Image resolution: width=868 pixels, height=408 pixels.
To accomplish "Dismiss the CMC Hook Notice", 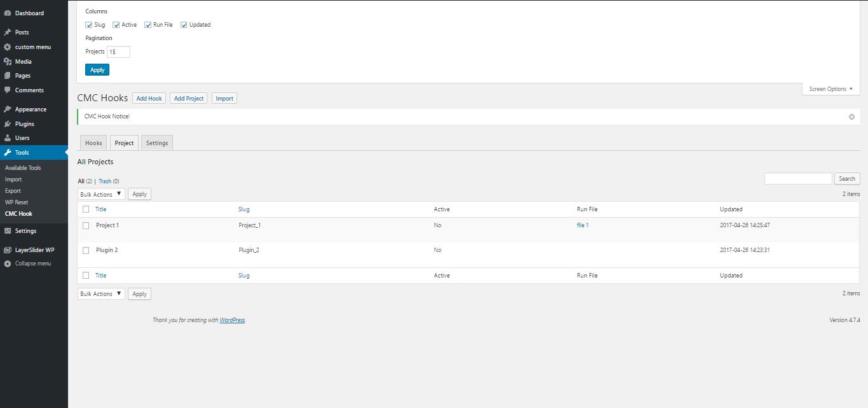I will click(851, 117).
